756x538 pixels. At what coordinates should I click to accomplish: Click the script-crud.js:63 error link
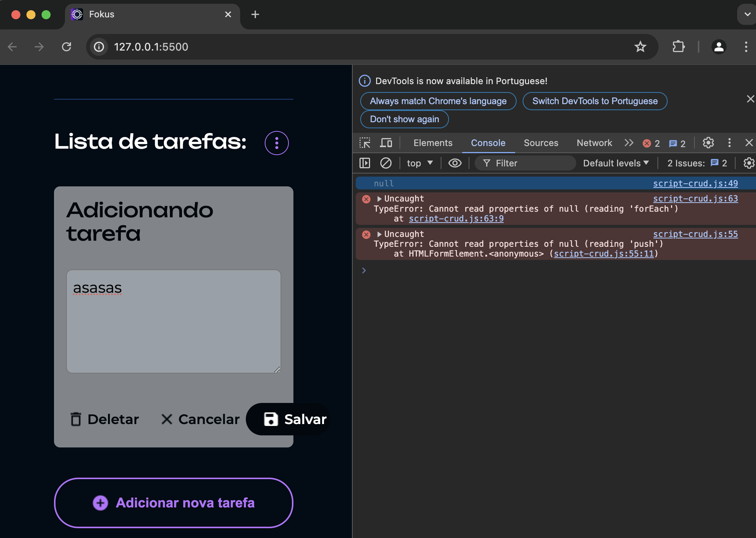(695, 198)
